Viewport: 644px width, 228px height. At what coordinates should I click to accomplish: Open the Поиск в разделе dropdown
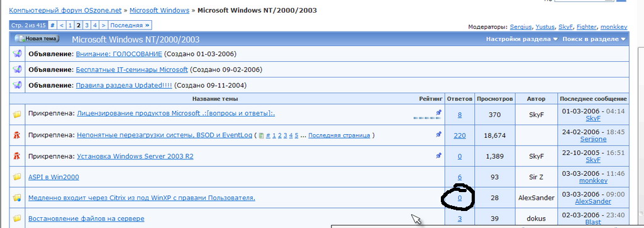[x=594, y=39]
